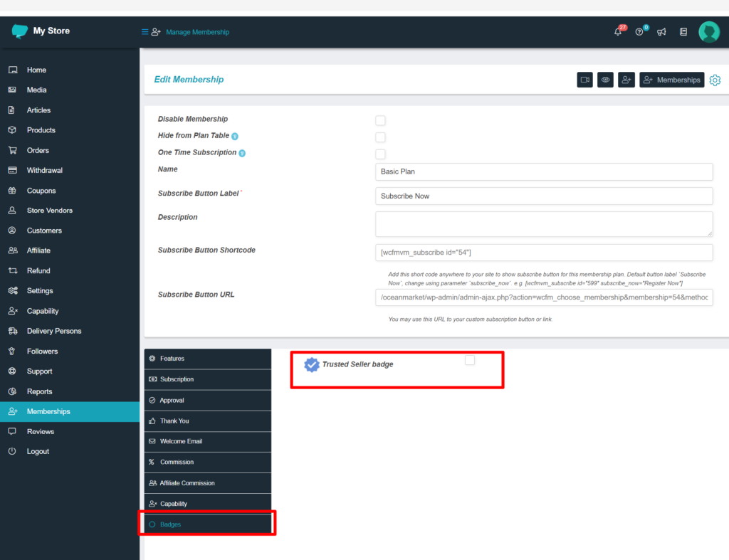This screenshot has width=729, height=560.
Task: Open the blue settings gear icon
Action: [715, 80]
